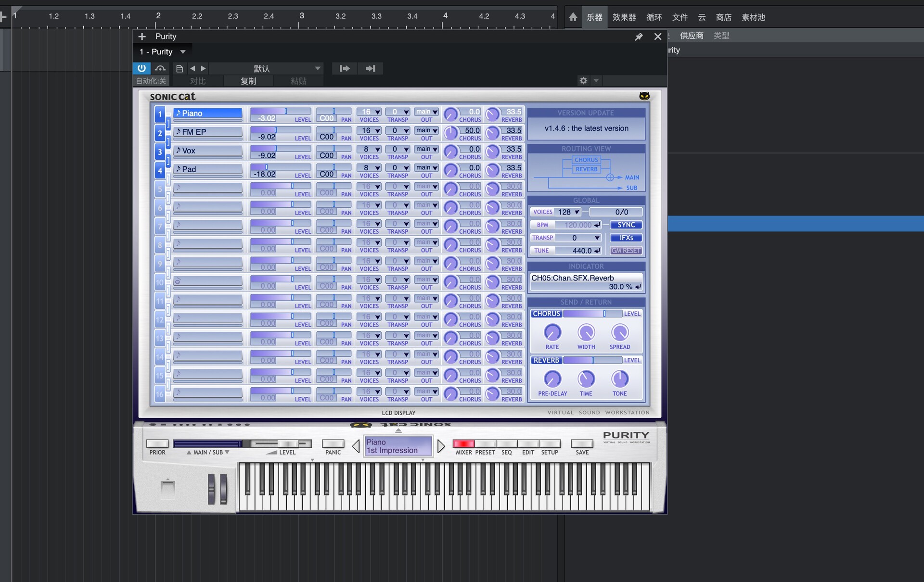Toggle the IFXs button
Image resolution: width=924 pixels, height=582 pixels.
point(626,238)
